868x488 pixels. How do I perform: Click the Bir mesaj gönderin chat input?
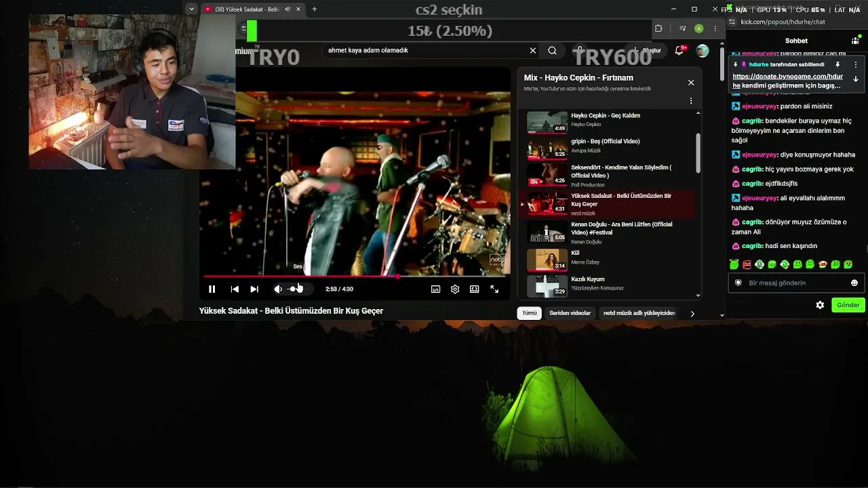point(795,283)
